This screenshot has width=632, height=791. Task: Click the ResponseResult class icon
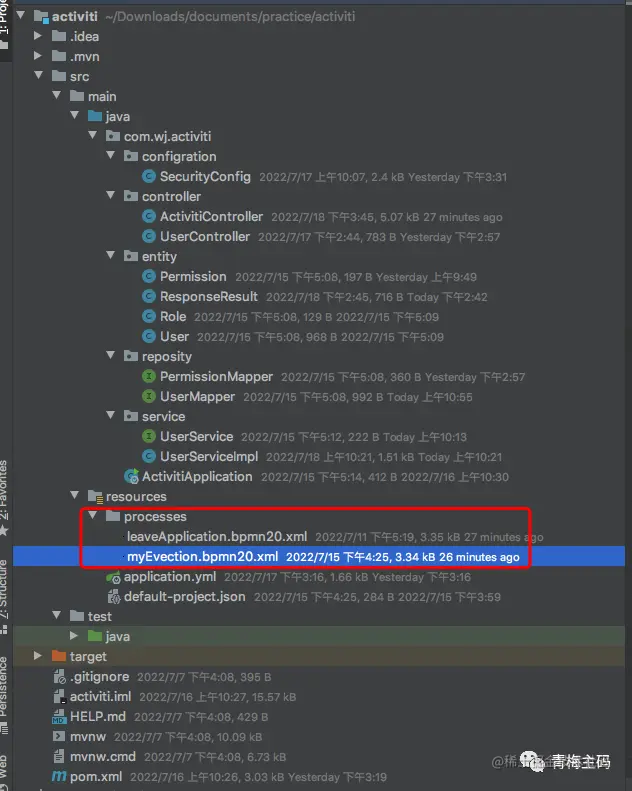point(149,296)
